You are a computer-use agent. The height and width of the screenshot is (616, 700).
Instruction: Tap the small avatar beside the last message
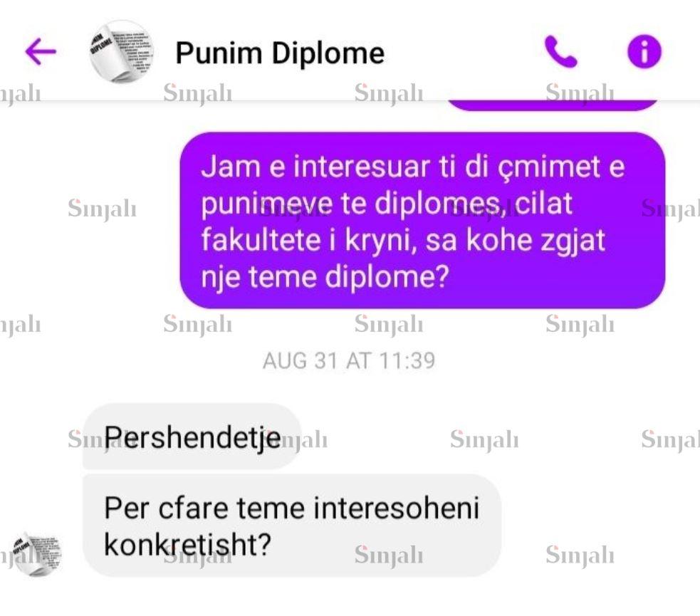37,554
